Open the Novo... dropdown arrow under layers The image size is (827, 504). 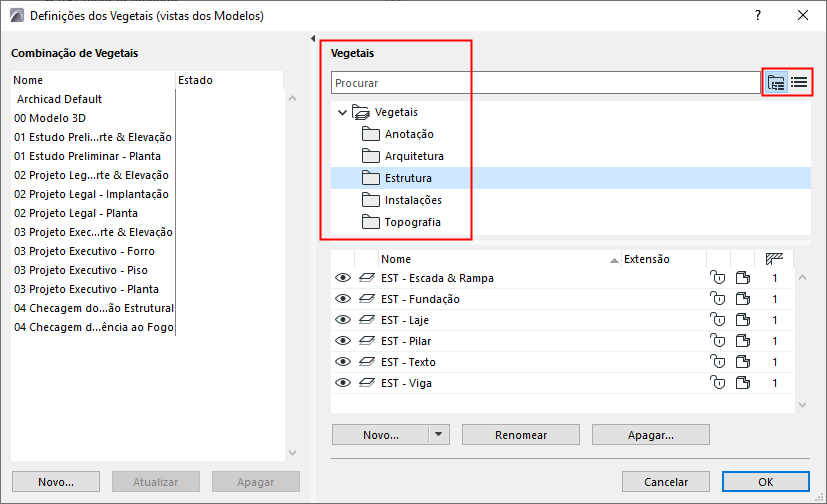[438, 435]
